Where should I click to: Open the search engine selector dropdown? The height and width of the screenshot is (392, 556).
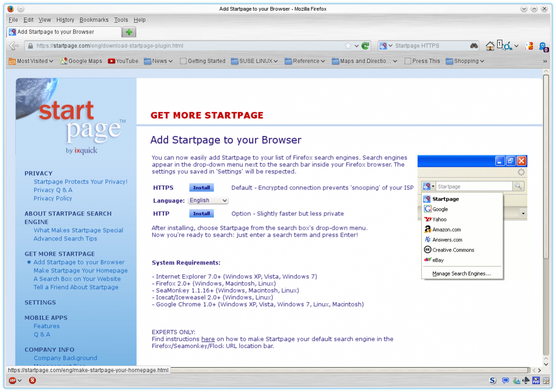coord(386,46)
